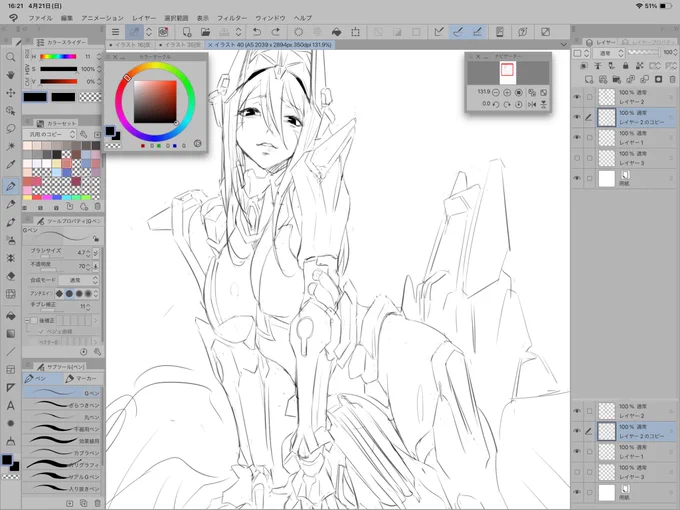Select the Auto Select magic wand tool
This screenshot has width=680, height=510.
tap(10, 146)
